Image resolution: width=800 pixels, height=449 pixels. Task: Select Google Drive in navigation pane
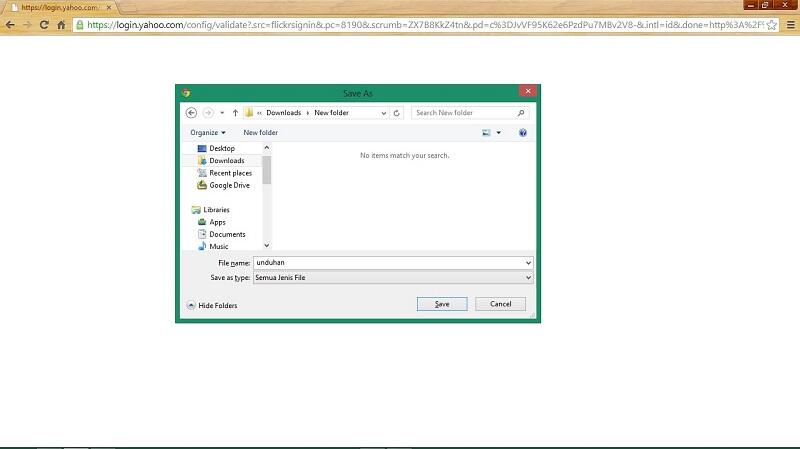click(x=229, y=185)
